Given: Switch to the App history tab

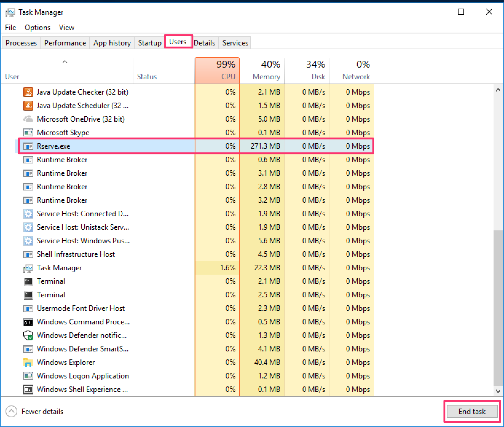Looking at the screenshot, I should pos(112,43).
